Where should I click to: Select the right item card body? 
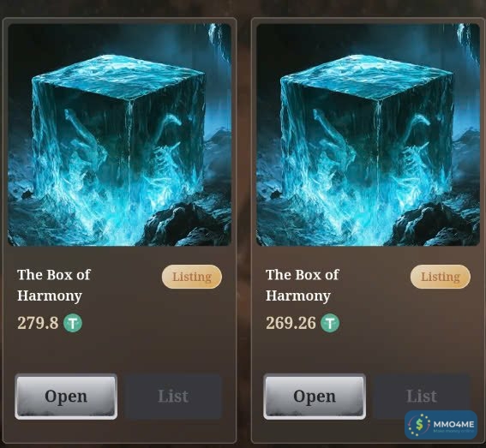coord(369,230)
